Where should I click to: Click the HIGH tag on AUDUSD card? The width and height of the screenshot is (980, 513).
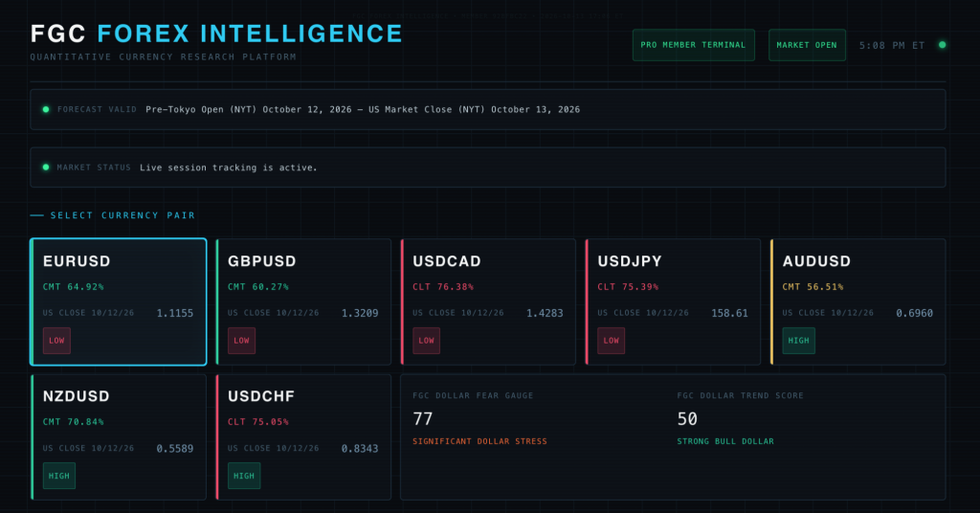[x=799, y=341]
